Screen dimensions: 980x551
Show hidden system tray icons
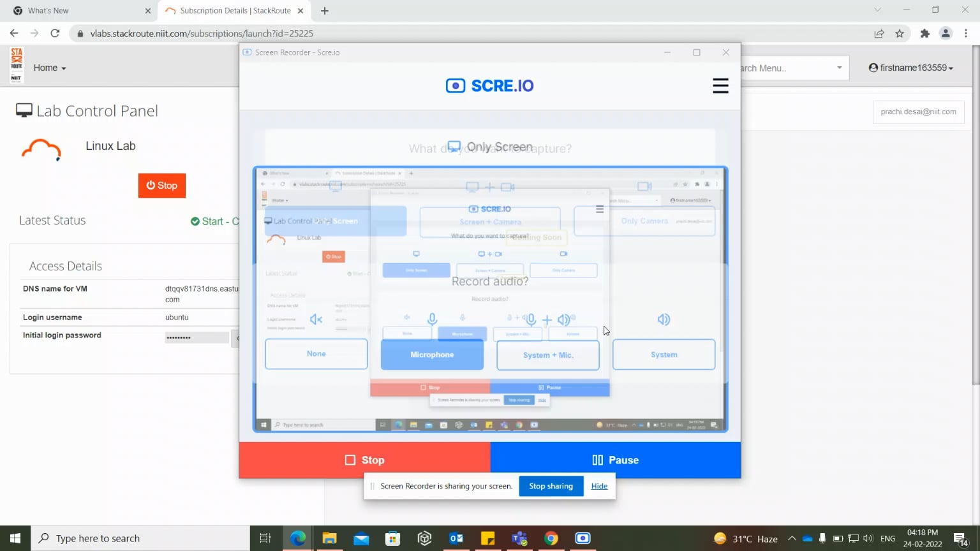792,538
